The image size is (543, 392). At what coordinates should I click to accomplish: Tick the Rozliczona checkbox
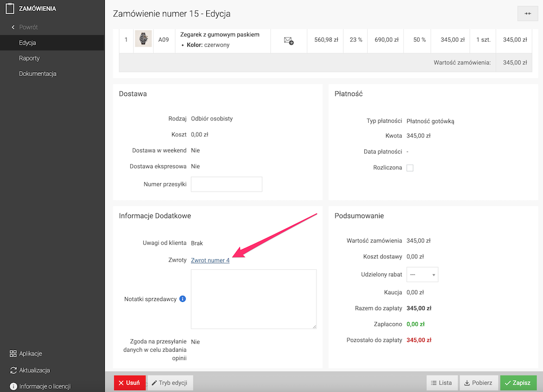[x=409, y=168]
